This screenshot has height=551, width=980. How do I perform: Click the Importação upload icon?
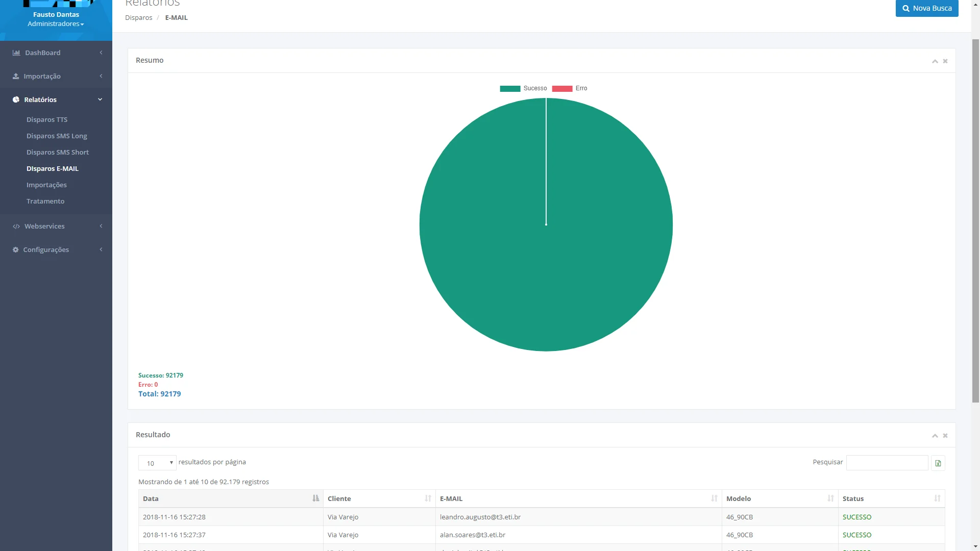coord(16,77)
